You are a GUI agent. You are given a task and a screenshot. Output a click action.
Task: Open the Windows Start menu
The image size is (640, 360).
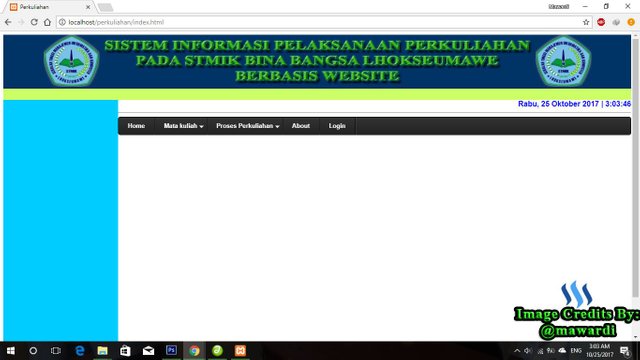(11, 351)
